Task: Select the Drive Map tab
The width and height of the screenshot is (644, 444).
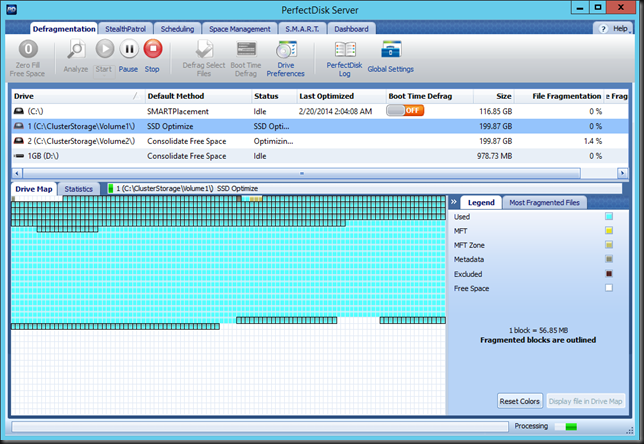Action: 34,189
